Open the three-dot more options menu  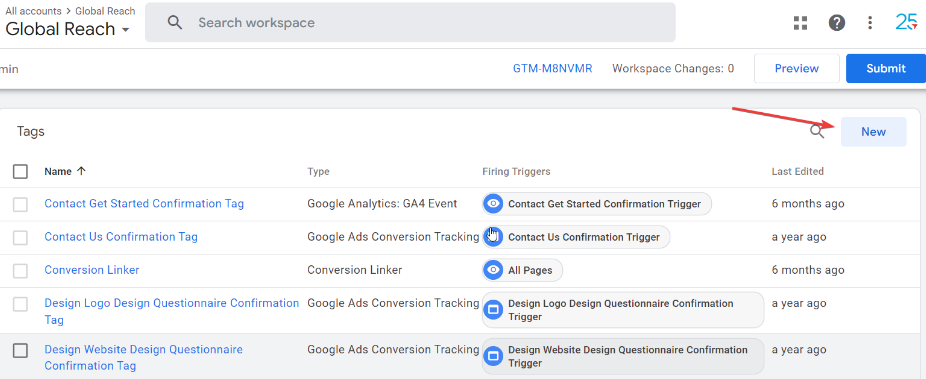[x=870, y=22]
